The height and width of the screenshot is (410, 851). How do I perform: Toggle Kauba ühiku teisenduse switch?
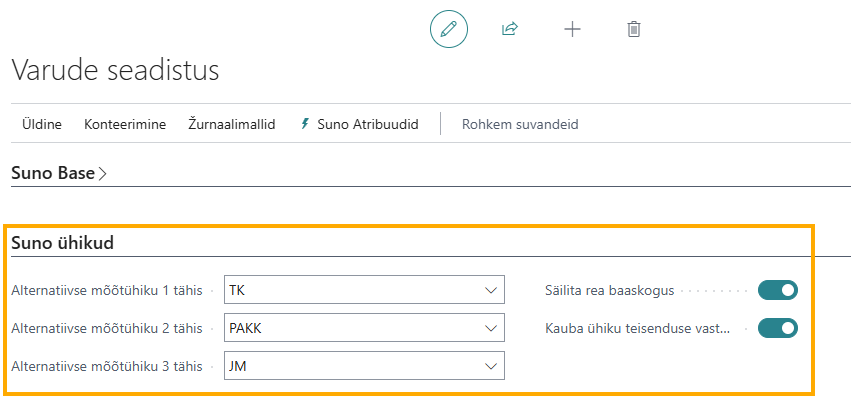778,328
